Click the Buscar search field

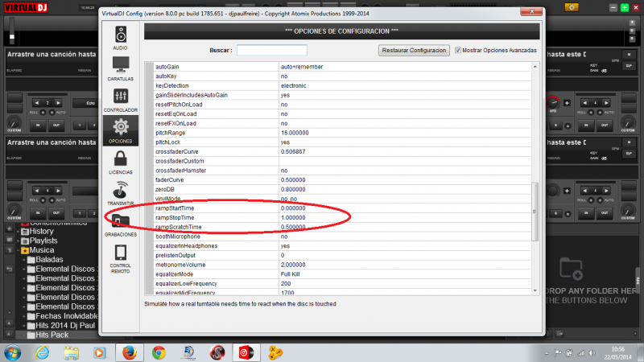pos(272,50)
